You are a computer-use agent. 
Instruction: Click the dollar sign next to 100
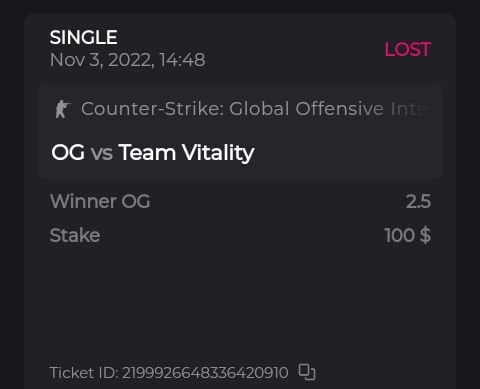(x=425, y=235)
